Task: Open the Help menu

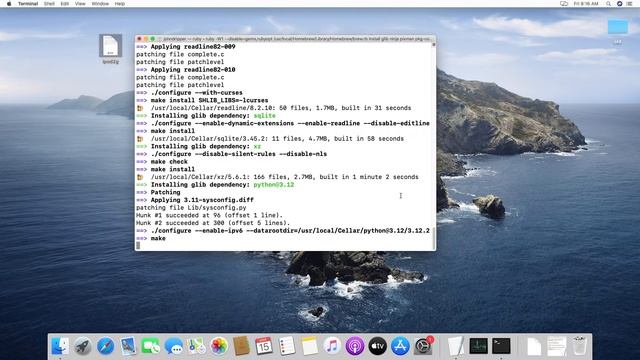Action: click(120, 4)
